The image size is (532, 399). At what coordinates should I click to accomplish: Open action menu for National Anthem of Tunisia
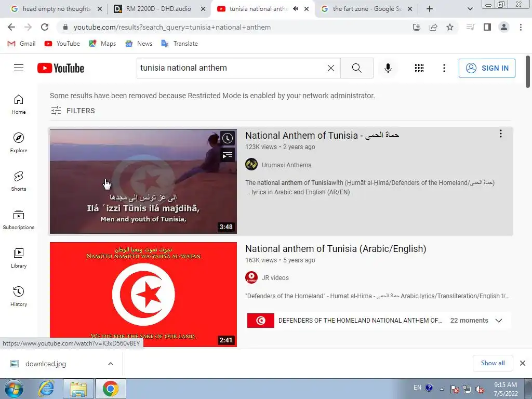[x=500, y=134]
